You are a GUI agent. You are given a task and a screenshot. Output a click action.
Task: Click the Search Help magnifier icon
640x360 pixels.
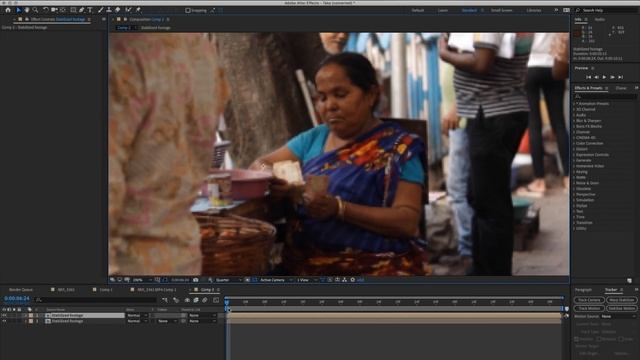click(x=578, y=10)
